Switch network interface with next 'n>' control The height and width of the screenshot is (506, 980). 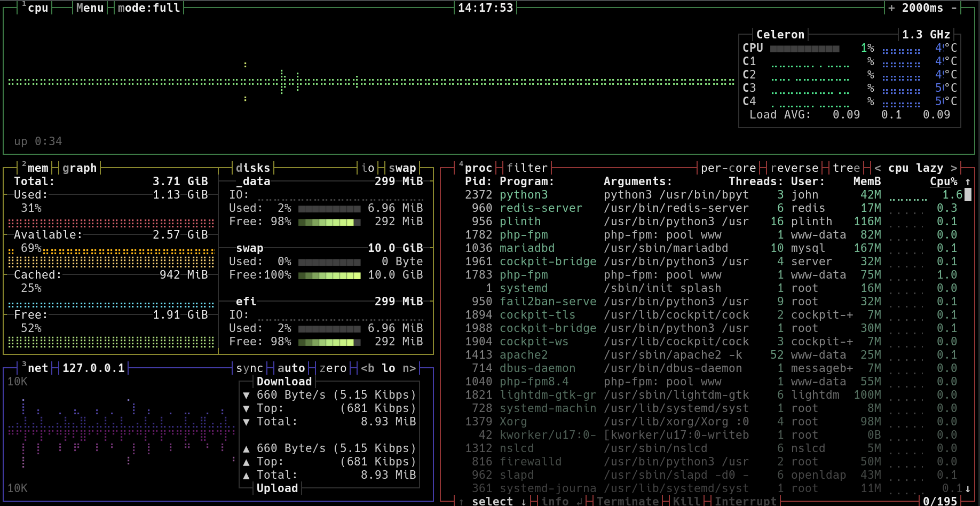[x=409, y=368]
